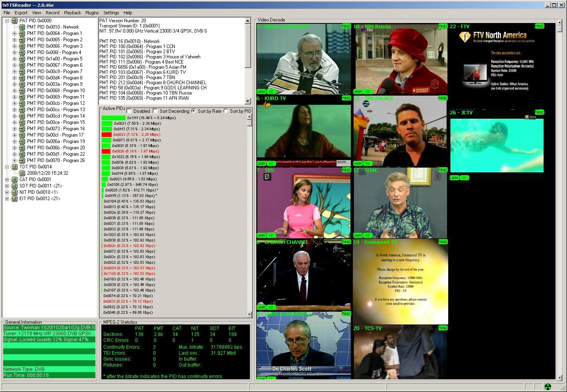The image size is (567, 392).
Task: Click the PMT icon for Program 26
Action: click(x=22, y=160)
